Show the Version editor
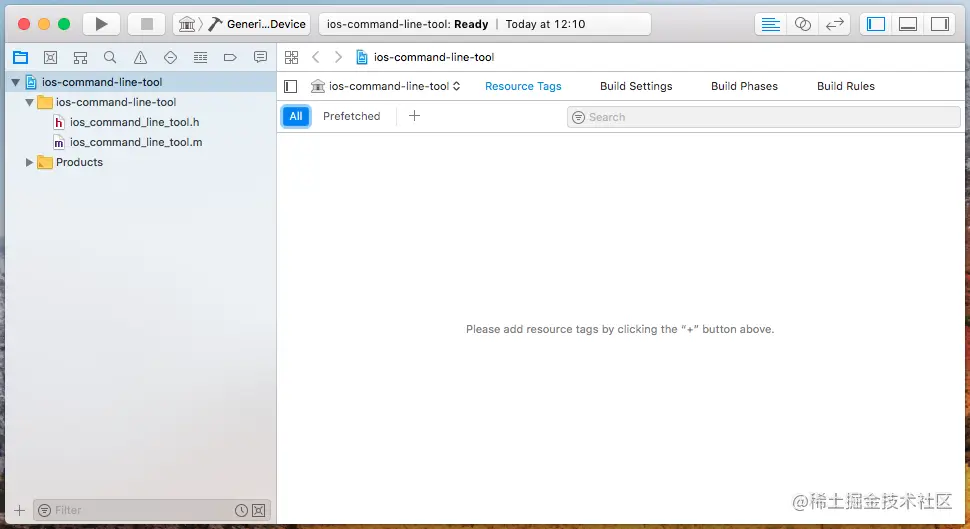Image resolution: width=970 pixels, height=529 pixels. pos(835,24)
